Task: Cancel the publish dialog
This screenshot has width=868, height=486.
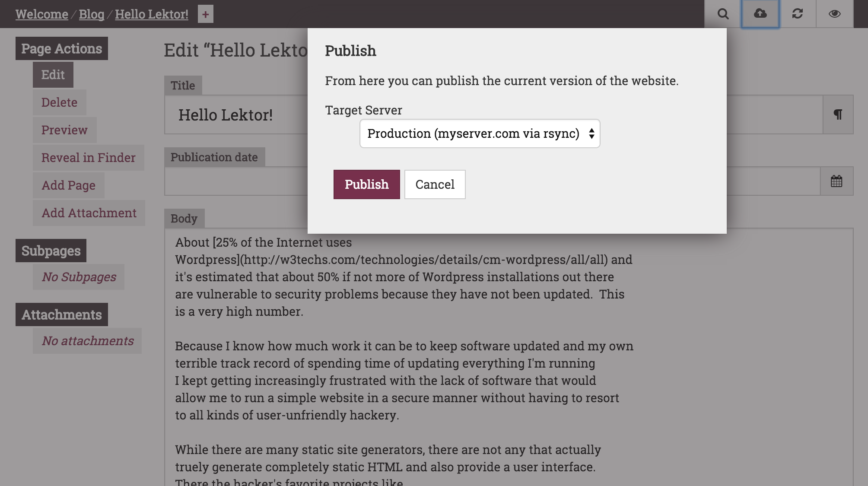Action: (x=435, y=184)
